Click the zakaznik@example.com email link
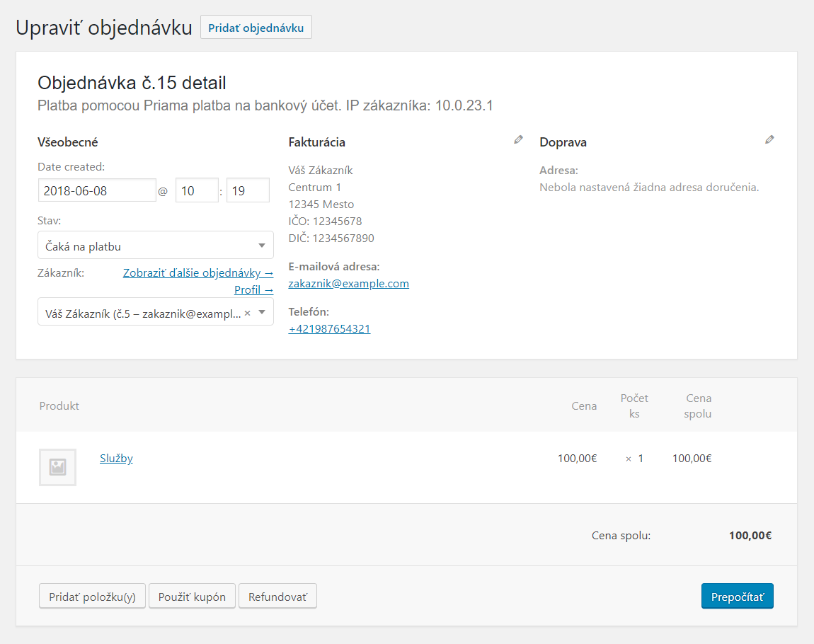 [348, 284]
